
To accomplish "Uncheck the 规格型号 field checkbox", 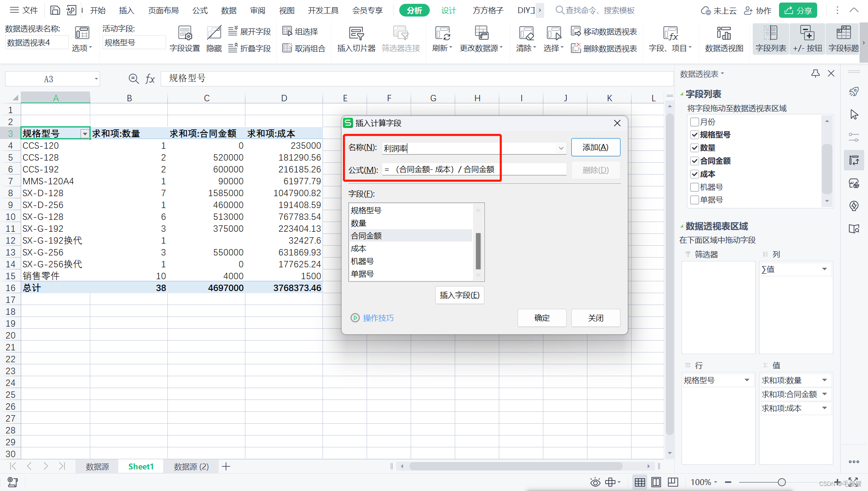I will 695,135.
